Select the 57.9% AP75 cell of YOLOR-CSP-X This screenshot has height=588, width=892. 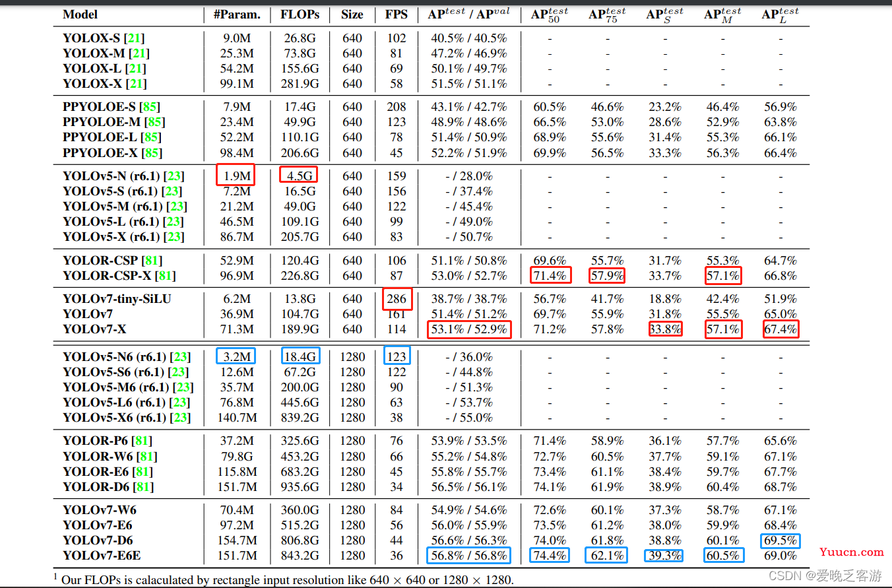pos(608,275)
